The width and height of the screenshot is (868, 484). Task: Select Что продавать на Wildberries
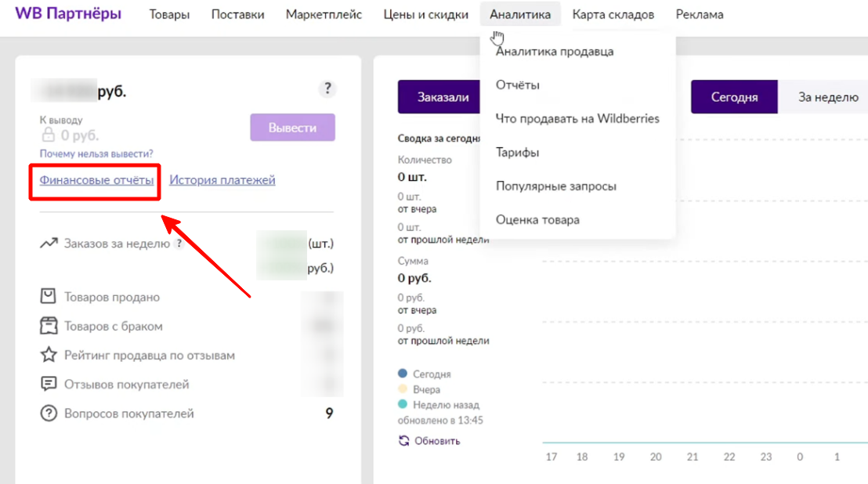coord(577,119)
